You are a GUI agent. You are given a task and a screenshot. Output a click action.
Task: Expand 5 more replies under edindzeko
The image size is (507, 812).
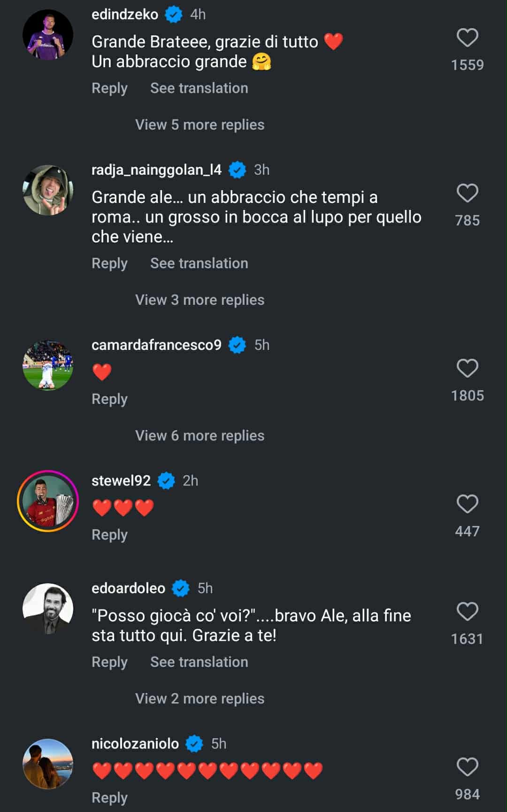pyautogui.click(x=200, y=125)
